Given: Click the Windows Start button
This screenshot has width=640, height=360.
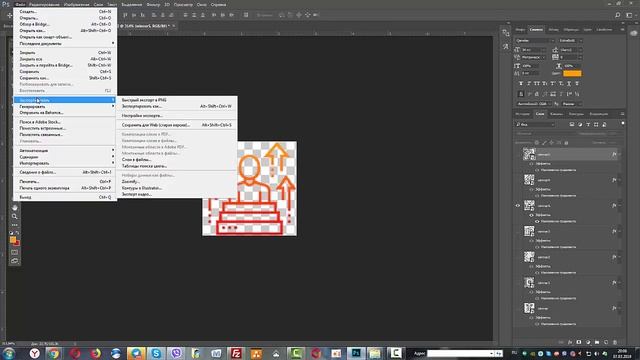Looking at the screenshot, I should pos(9,353).
